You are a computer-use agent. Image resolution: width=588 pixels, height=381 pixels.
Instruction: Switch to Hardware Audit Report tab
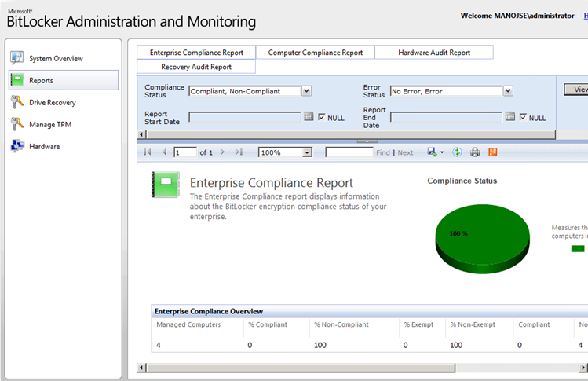tap(434, 53)
